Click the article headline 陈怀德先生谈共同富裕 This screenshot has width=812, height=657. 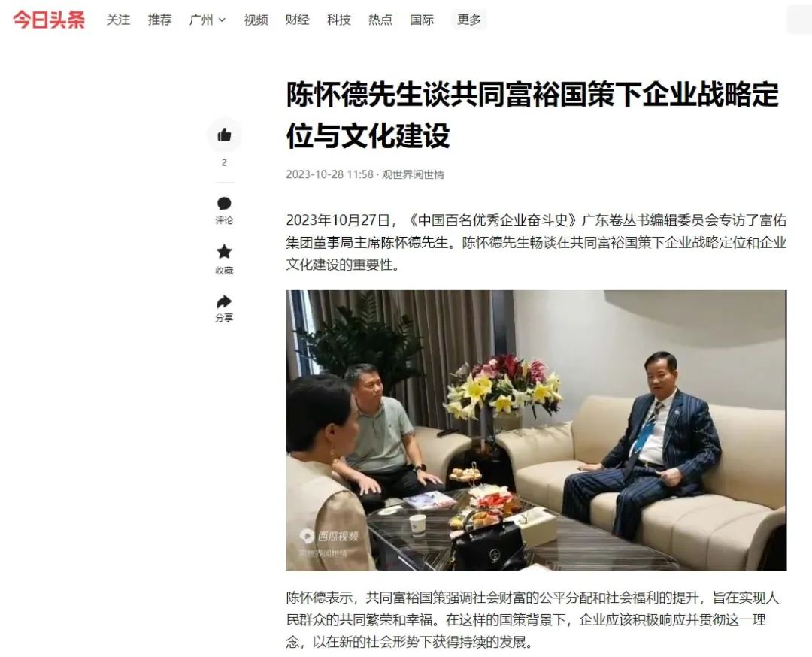point(532,115)
